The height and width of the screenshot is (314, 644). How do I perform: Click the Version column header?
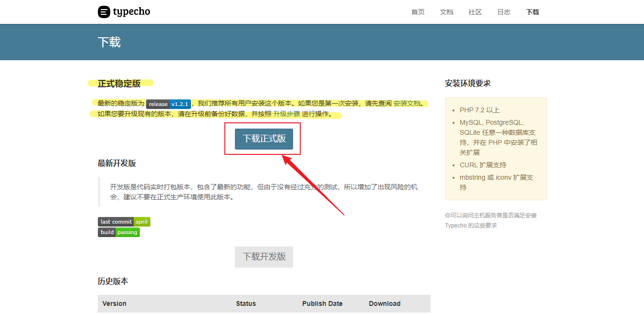coord(115,303)
